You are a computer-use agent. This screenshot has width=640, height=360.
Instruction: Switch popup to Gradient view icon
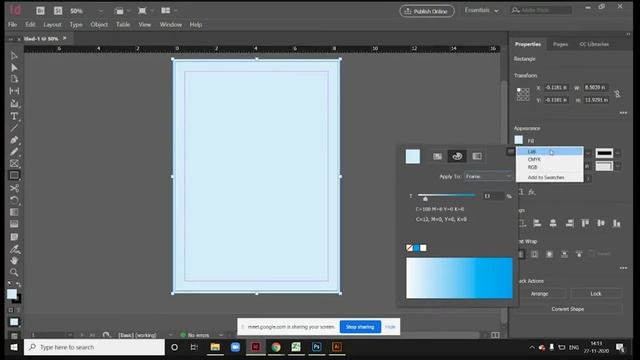(477, 156)
